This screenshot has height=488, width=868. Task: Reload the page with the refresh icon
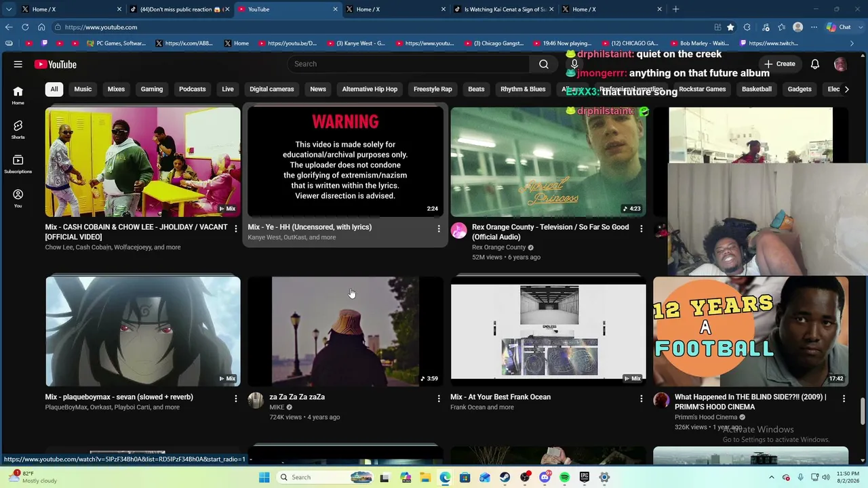25,27
